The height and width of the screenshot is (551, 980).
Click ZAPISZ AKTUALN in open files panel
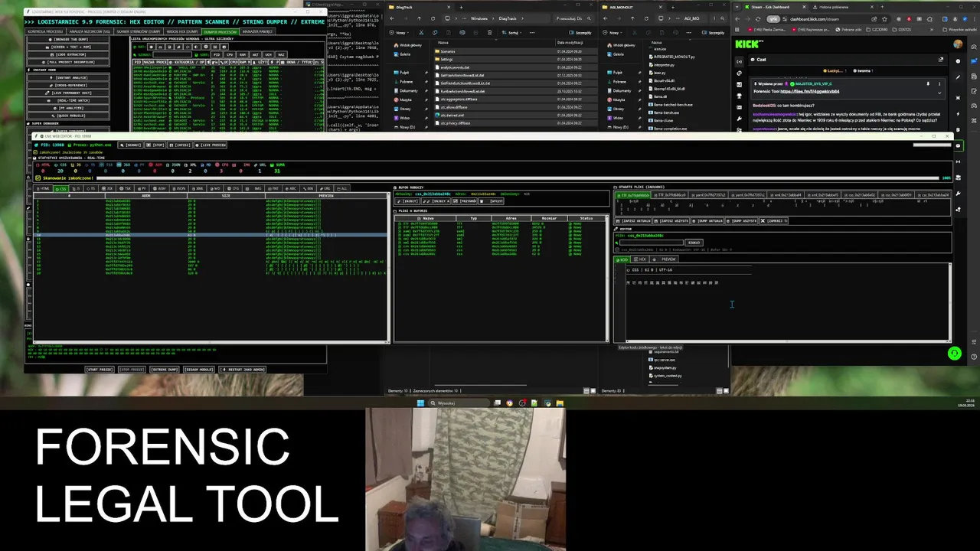click(633, 221)
